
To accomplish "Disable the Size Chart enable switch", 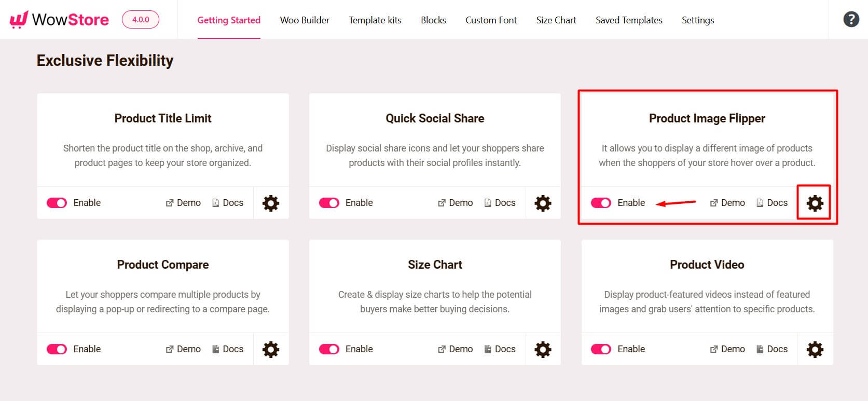I will tap(329, 349).
